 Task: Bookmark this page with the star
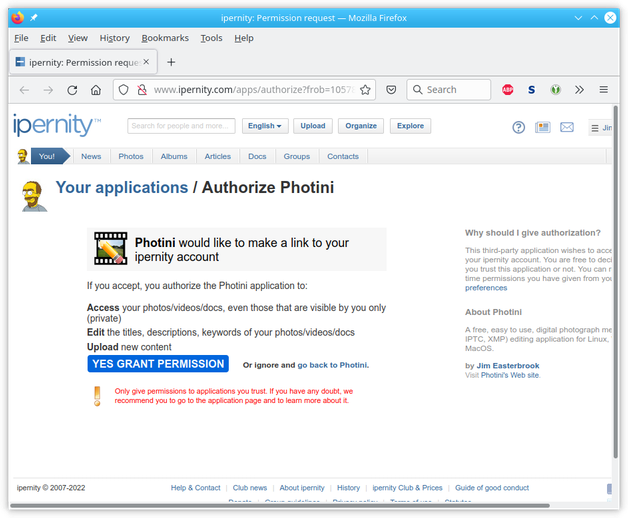tap(365, 90)
